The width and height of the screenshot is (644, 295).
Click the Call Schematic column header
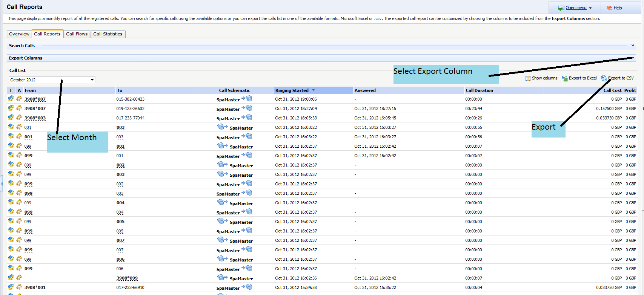(x=234, y=90)
